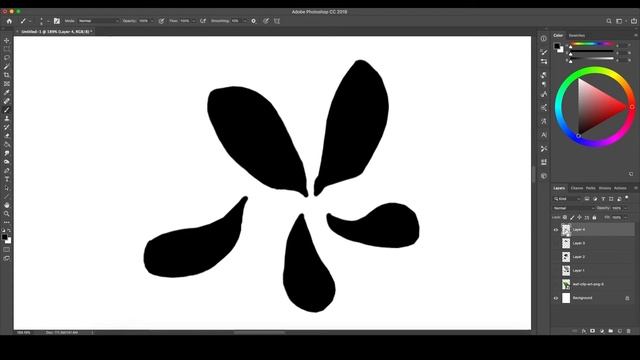Select the Lasso tool
Image resolution: width=640 pixels, height=360 pixels.
point(7,58)
